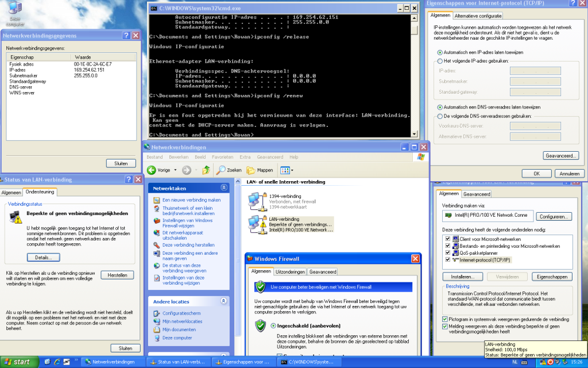Click the NL language indicator
Screen dimensions: 588x368
515,362
